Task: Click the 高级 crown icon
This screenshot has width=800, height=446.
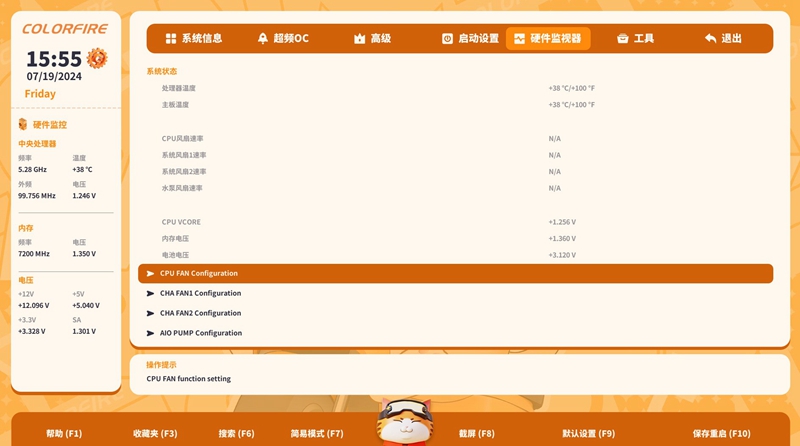Action: 359,39
